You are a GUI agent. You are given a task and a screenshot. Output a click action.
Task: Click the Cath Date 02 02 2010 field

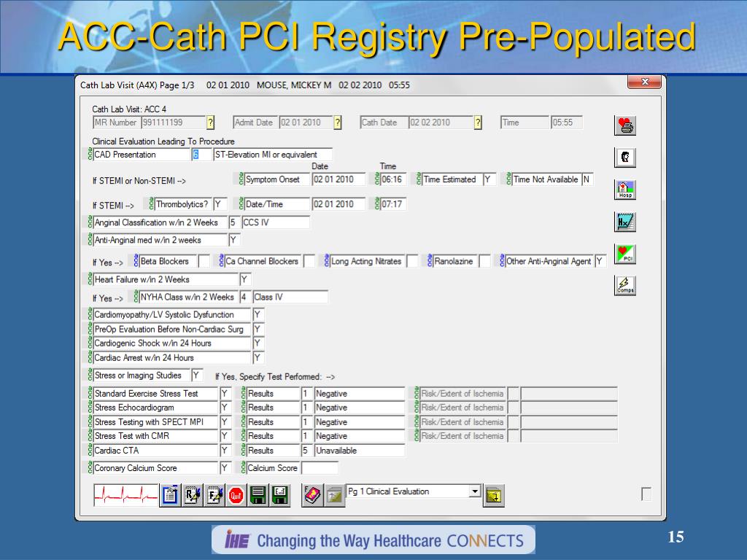pyautogui.click(x=441, y=122)
